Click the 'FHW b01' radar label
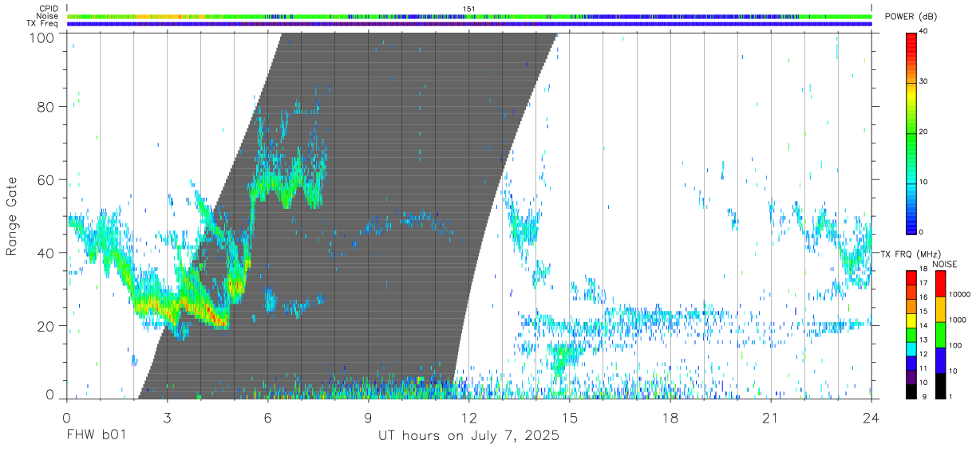The image size is (980, 452). click(95, 436)
